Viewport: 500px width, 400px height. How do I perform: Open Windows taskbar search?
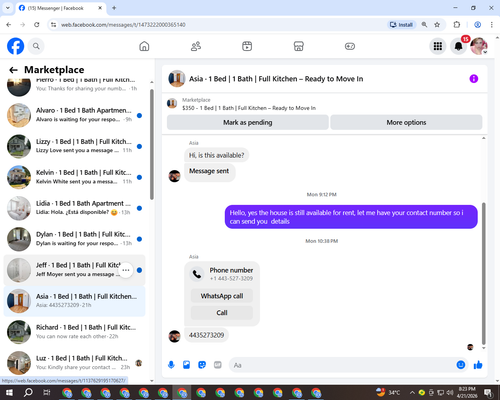[28, 392]
